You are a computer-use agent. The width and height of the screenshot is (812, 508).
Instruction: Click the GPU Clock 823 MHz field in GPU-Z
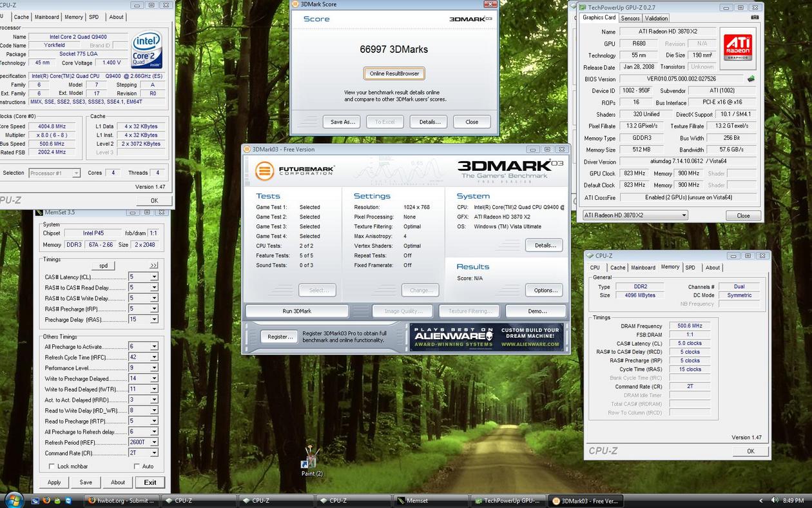[x=633, y=173]
